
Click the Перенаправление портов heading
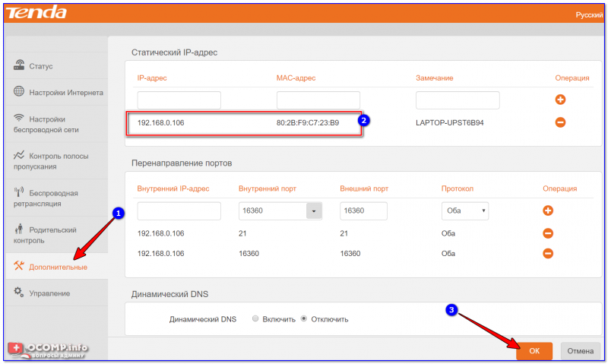pyautogui.click(x=182, y=163)
